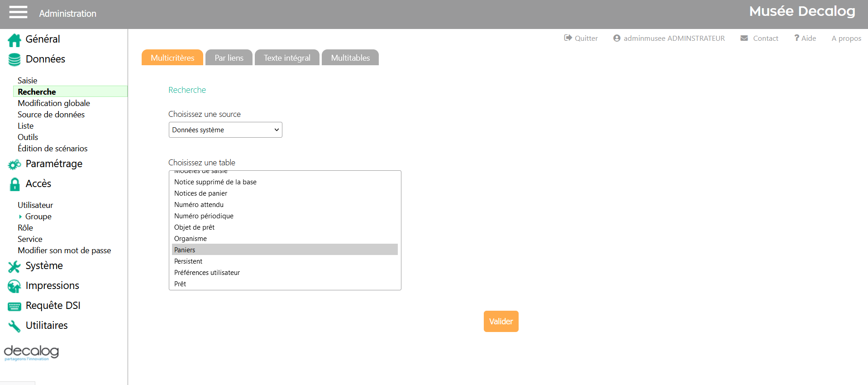Select Organisme in the table list
868x385 pixels.
(x=191, y=239)
